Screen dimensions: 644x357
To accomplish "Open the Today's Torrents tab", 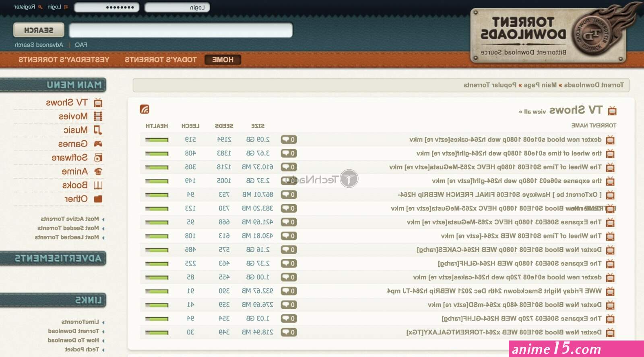I will point(161,59).
